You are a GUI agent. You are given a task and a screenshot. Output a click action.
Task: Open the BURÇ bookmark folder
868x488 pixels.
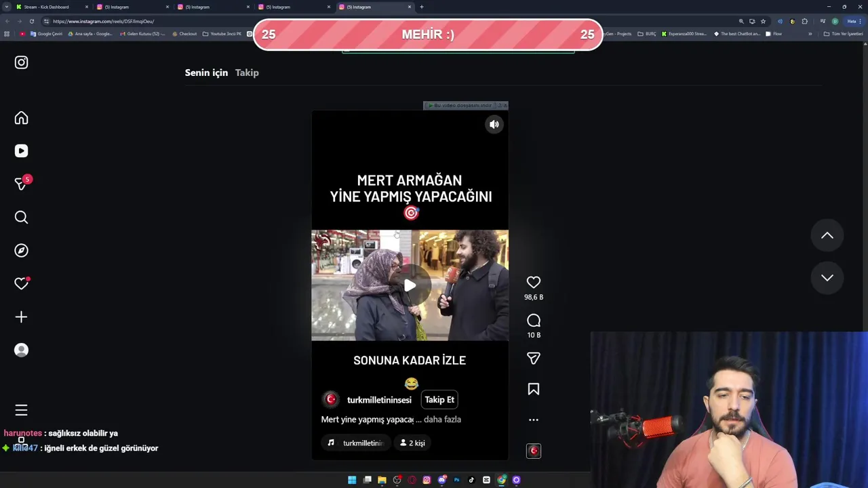[x=647, y=34]
